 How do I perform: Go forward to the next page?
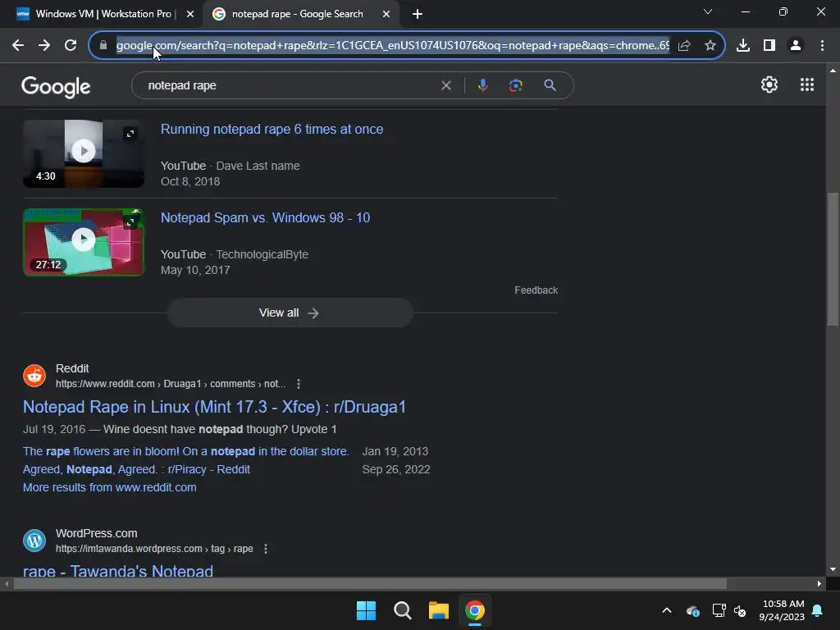44,46
